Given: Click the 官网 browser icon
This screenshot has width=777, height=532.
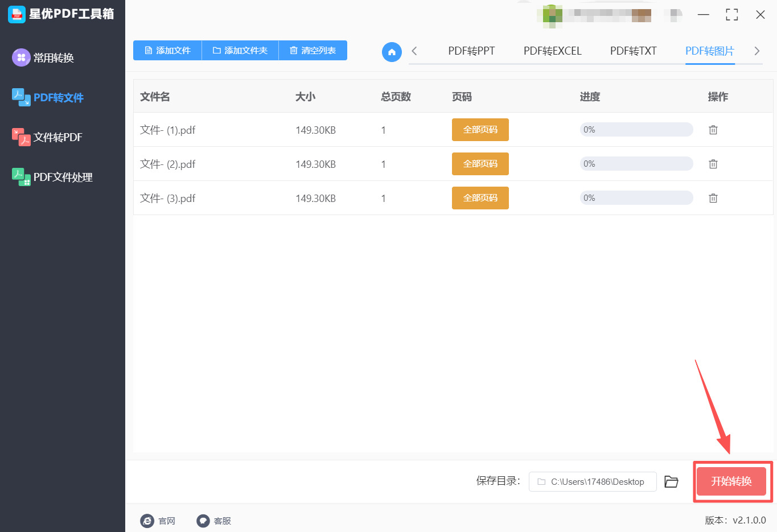Looking at the screenshot, I should click(x=147, y=521).
